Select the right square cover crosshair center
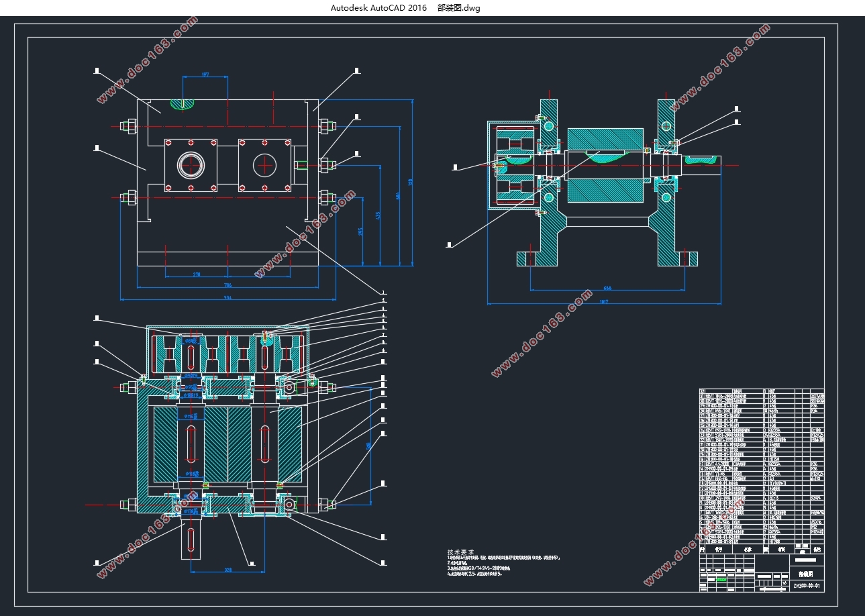Viewport: 865px width, 616px height. pos(265,165)
